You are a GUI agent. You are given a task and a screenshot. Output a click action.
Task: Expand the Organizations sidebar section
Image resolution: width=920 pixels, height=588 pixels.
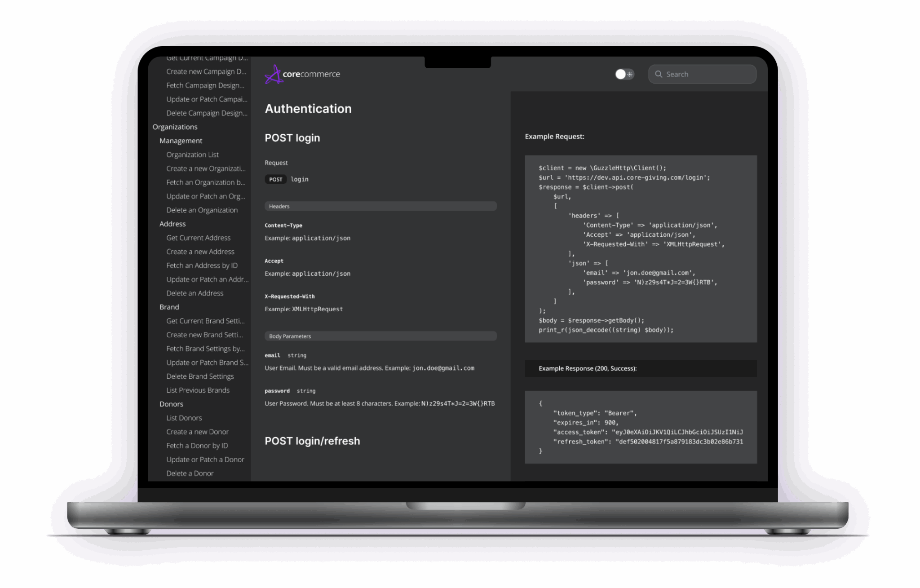point(175,127)
